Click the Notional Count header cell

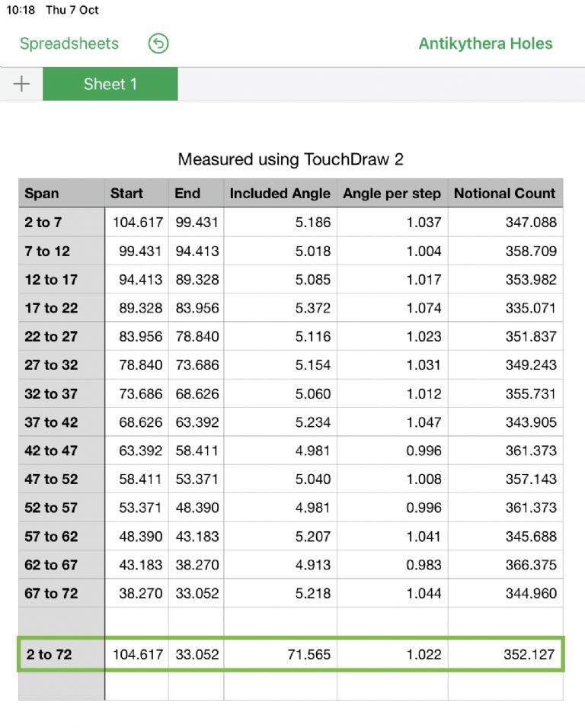pyautogui.click(x=505, y=194)
